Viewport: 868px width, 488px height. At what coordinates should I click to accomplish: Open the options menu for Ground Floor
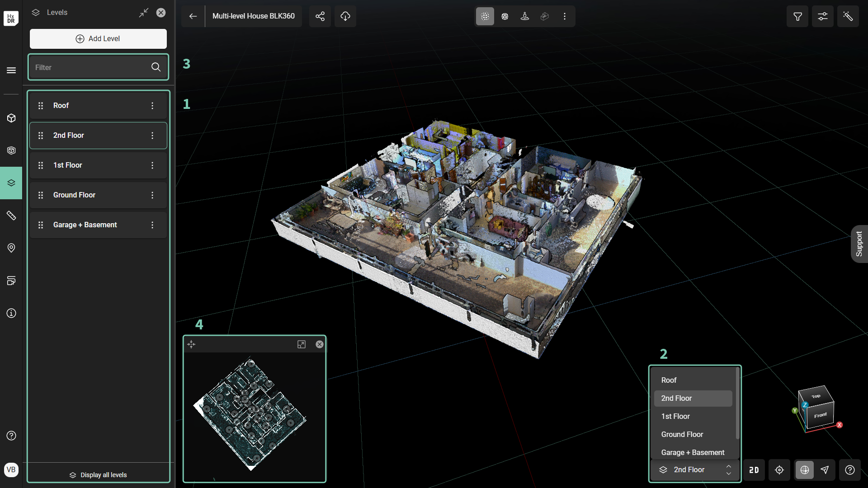(152, 195)
